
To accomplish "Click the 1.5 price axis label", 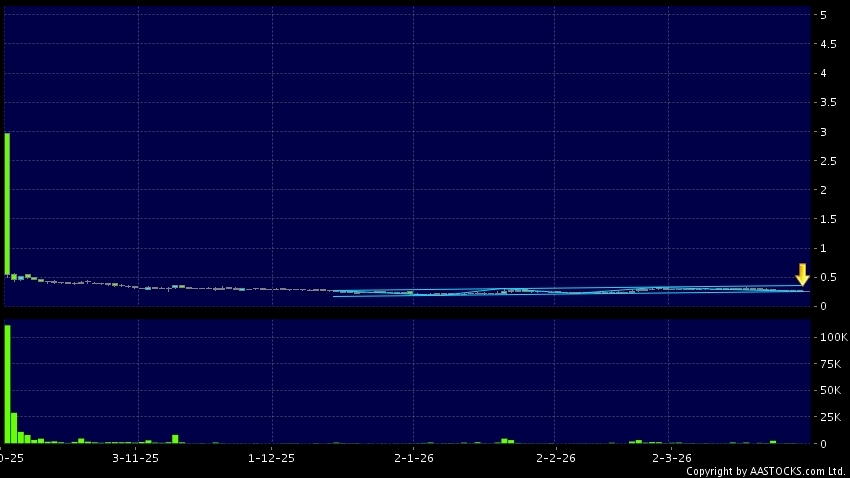I will [826, 219].
